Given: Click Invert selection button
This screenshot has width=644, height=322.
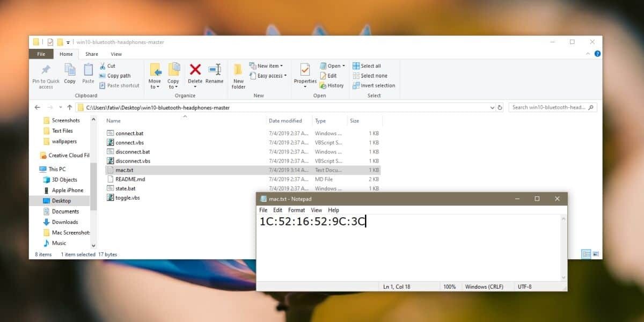Looking at the screenshot, I should 374,85.
